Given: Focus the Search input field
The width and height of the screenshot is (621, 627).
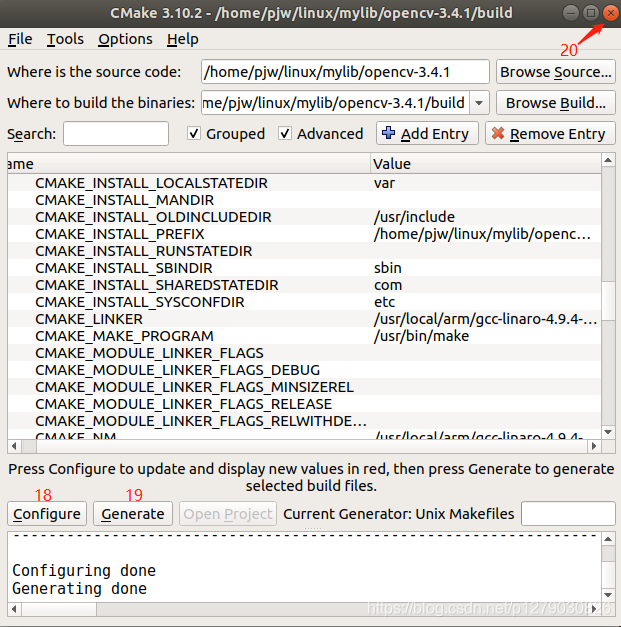Looking at the screenshot, I should coord(116,134).
